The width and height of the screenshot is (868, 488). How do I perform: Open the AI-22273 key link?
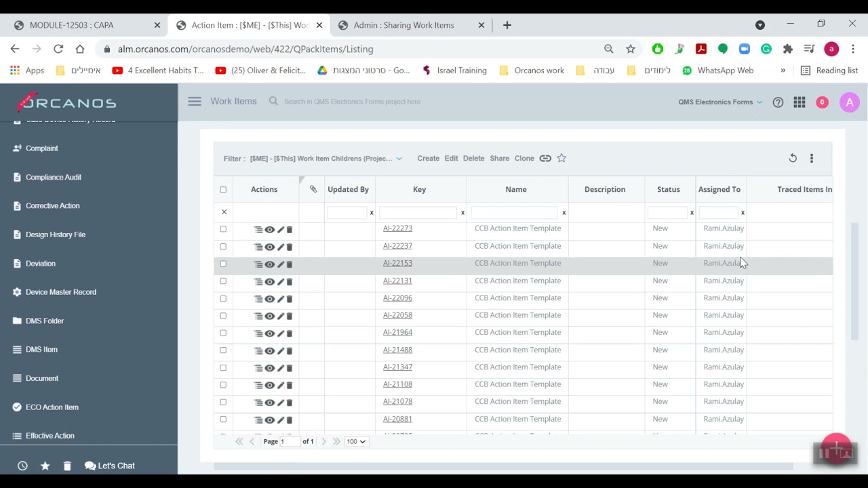tap(397, 228)
